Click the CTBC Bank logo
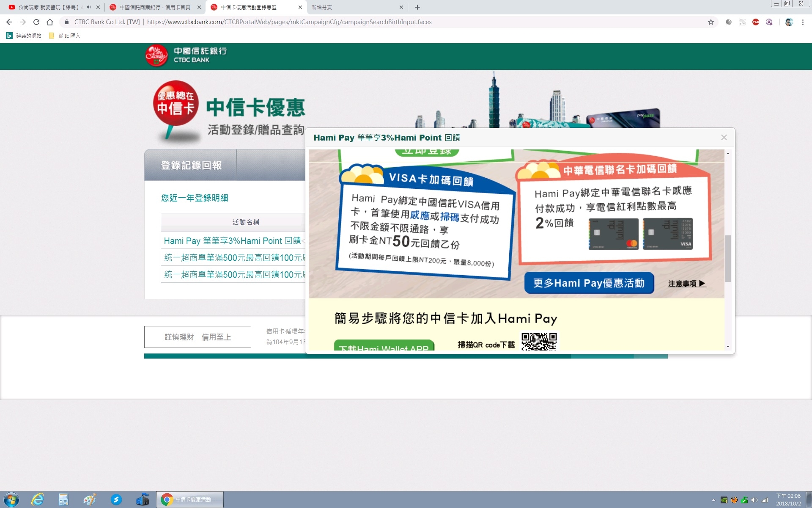This screenshot has width=812, height=508. (186, 55)
